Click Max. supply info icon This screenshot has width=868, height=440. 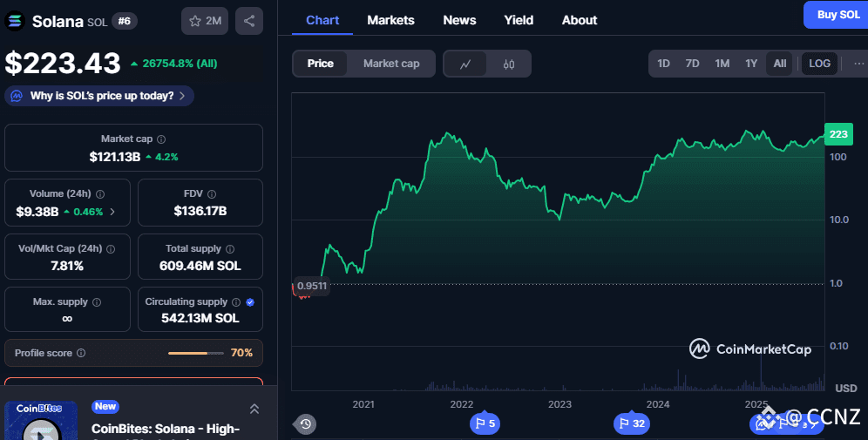[x=97, y=302]
